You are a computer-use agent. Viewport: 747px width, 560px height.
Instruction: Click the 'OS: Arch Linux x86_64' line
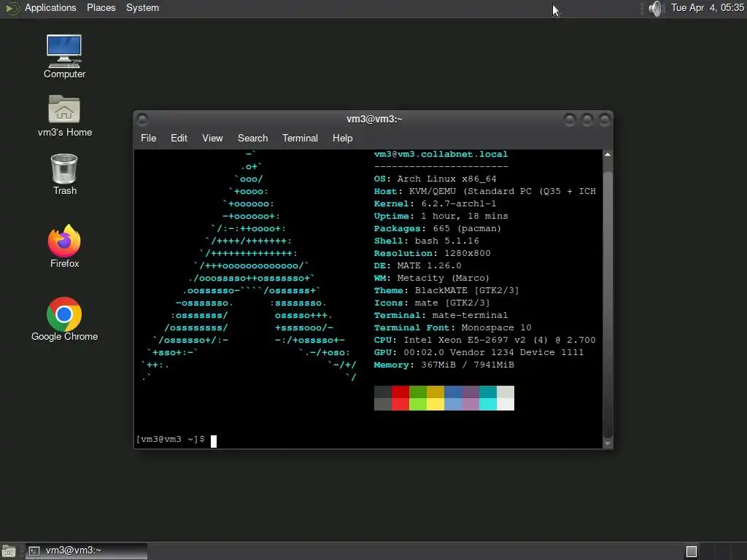pos(435,179)
